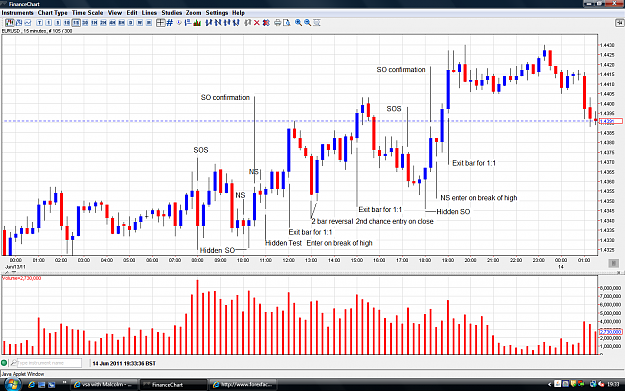This screenshot has width=625, height=391.
Task: Click the zoom in magnifier icon
Action: click(299, 23)
